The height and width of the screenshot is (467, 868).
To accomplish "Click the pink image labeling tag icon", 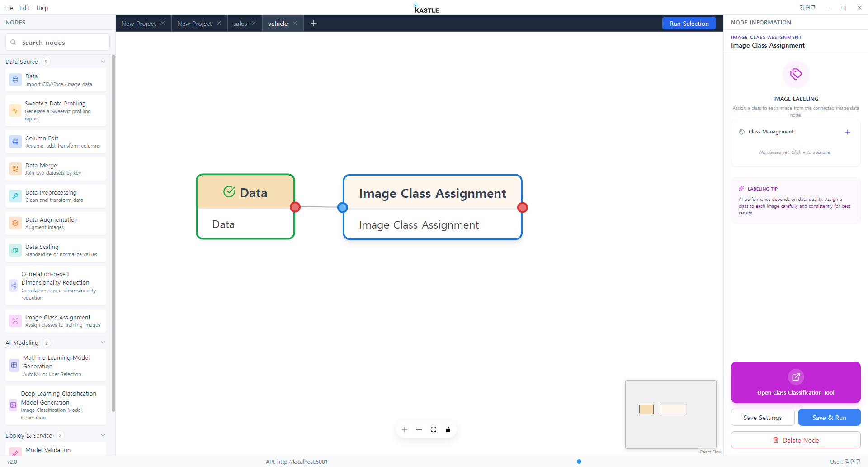I will [x=796, y=74].
